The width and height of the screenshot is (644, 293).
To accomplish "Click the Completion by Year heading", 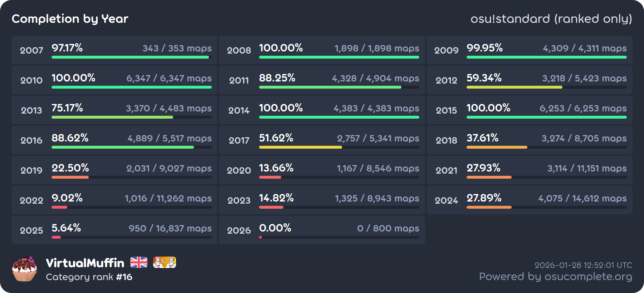I will pos(70,19).
